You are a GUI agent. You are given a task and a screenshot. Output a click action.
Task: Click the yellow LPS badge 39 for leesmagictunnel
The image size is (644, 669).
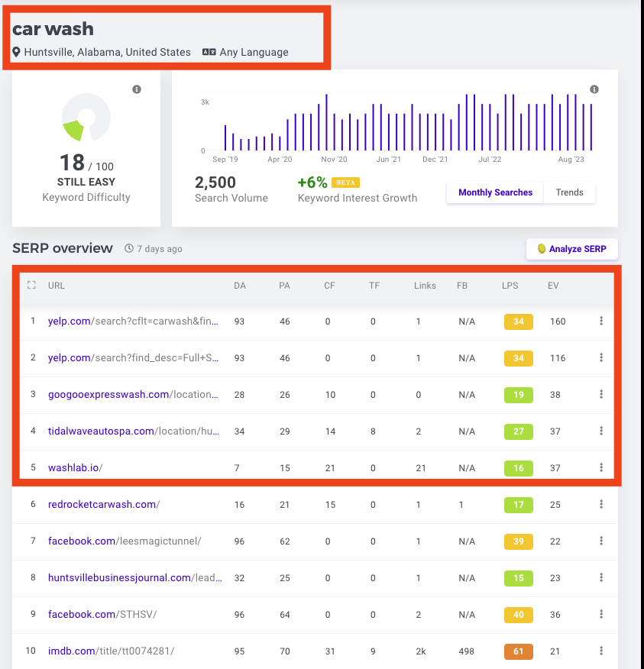(519, 541)
